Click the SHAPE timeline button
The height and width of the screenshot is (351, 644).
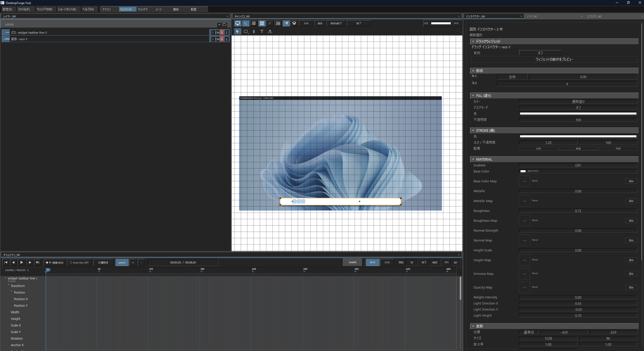point(353,262)
